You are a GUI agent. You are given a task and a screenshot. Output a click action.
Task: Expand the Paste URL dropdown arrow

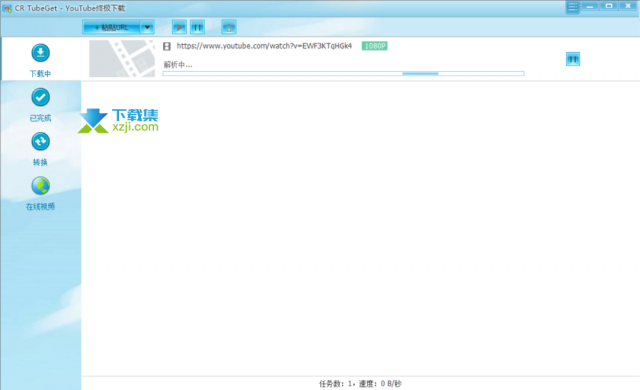coord(147,27)
